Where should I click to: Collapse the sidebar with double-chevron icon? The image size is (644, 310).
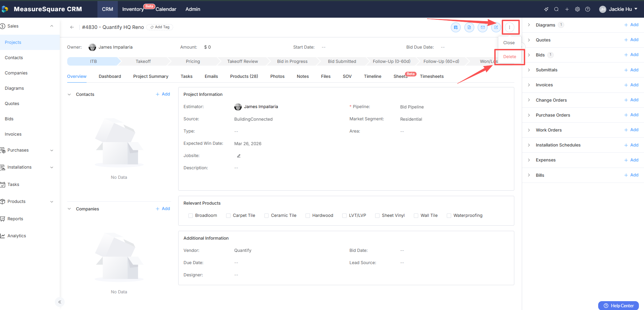click(60, 302)
